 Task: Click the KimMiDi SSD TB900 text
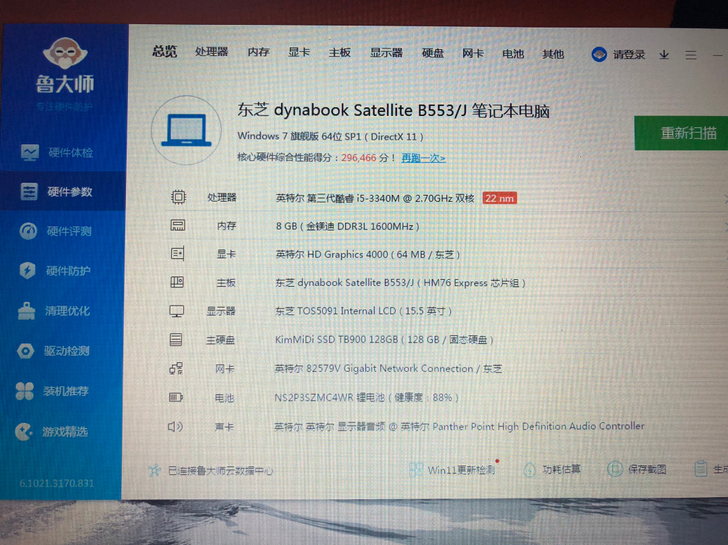point(384,340)
